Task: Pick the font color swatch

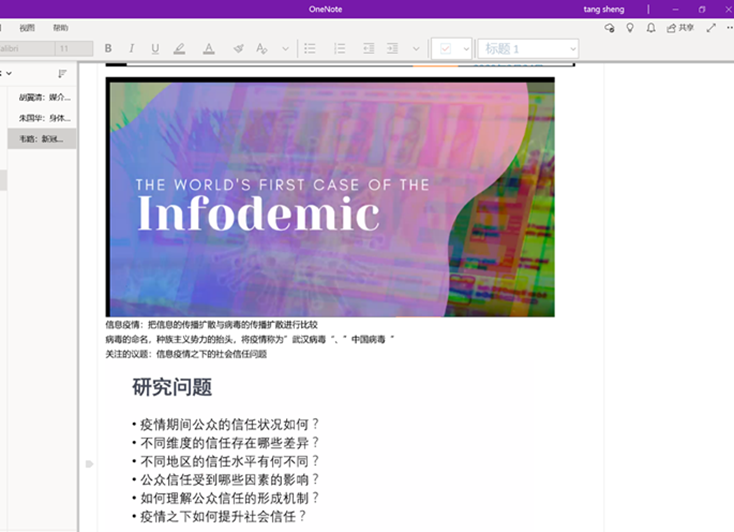Action: (208, 48)
